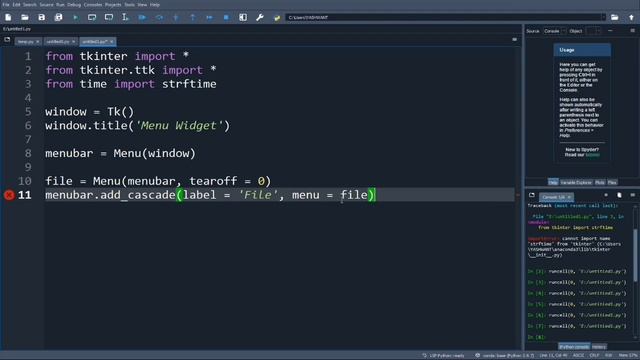Open the View menu

[x=142, y=4]
